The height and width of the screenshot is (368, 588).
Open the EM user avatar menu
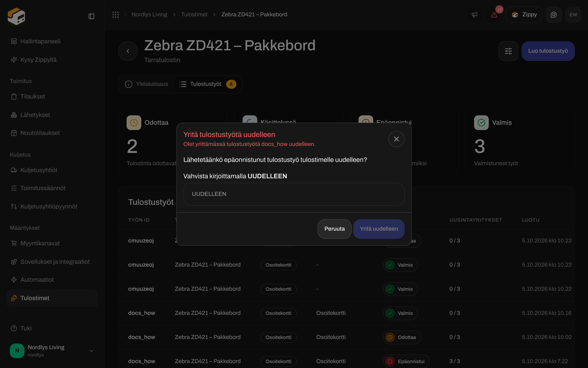(573, 15)
